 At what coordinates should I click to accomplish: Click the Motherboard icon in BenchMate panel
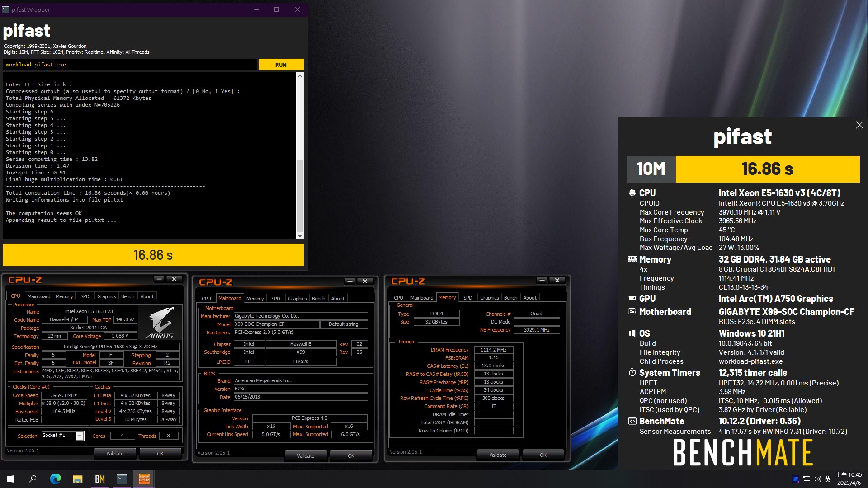pos(632,312)
